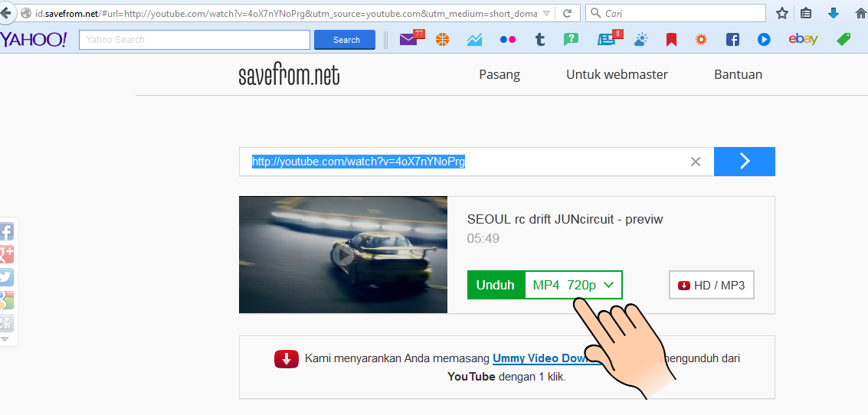Viewport: 868px width, 415px height.
Task: Reload the page with the refresh icon
Action: [567, 13]
